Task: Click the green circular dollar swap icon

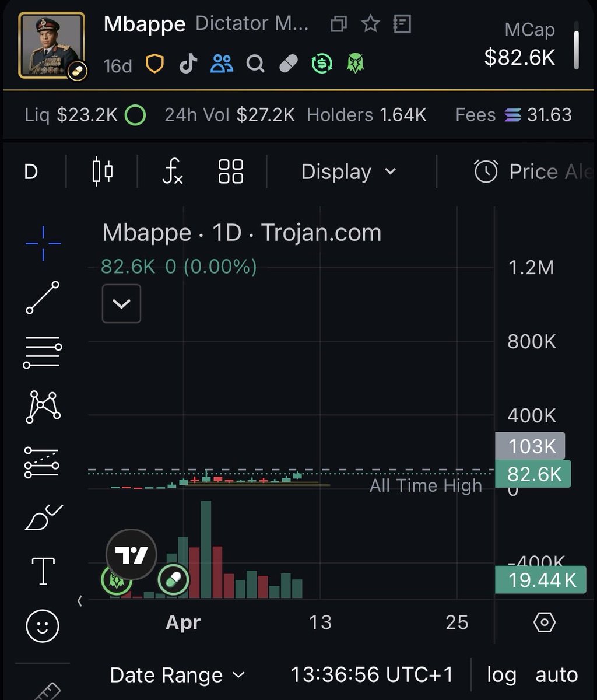Action: tap(322, 64)
